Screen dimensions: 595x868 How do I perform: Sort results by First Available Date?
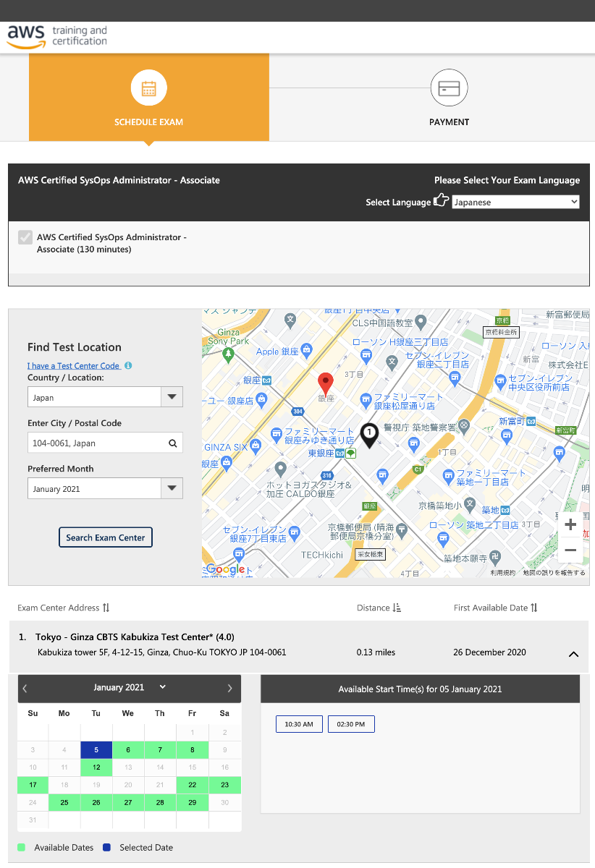pyautogui.click(x=496, y=608)
